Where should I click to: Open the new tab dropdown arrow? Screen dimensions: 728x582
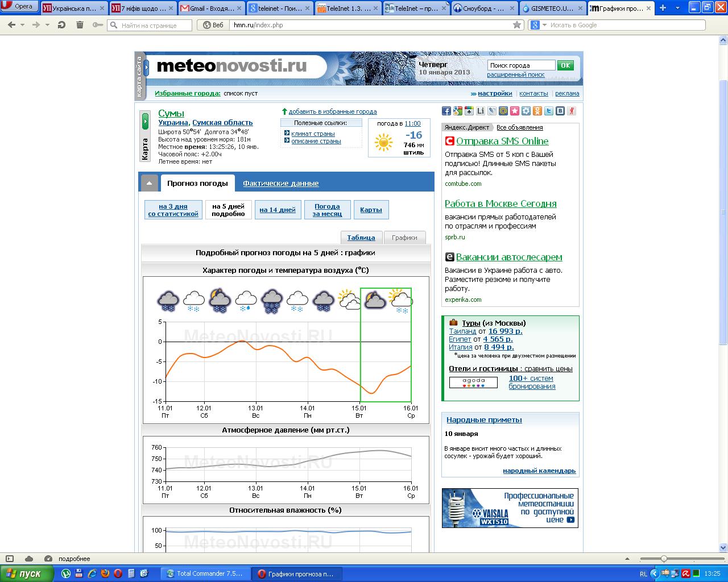[677, 8]
